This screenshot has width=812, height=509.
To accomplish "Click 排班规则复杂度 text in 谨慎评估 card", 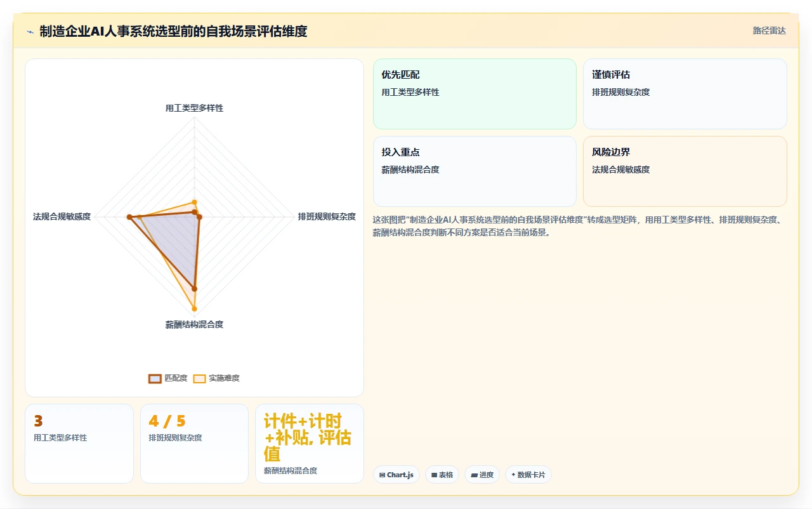I will (x=621, y=92).
